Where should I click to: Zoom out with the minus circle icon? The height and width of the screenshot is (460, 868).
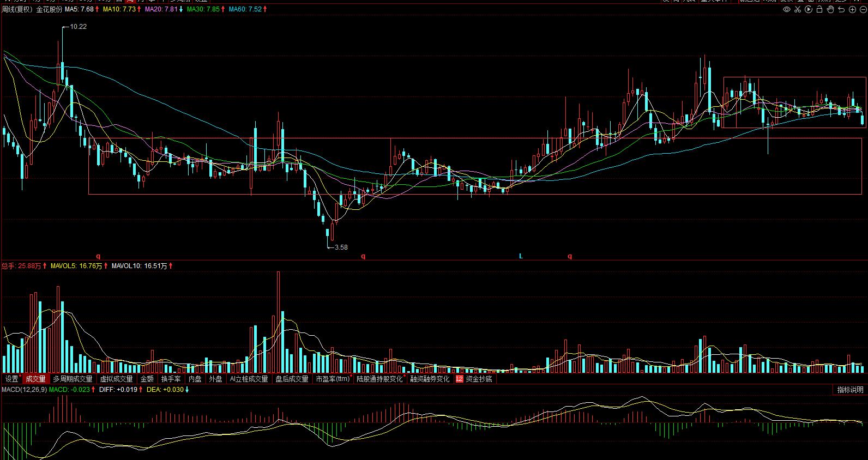coord(863,9)
